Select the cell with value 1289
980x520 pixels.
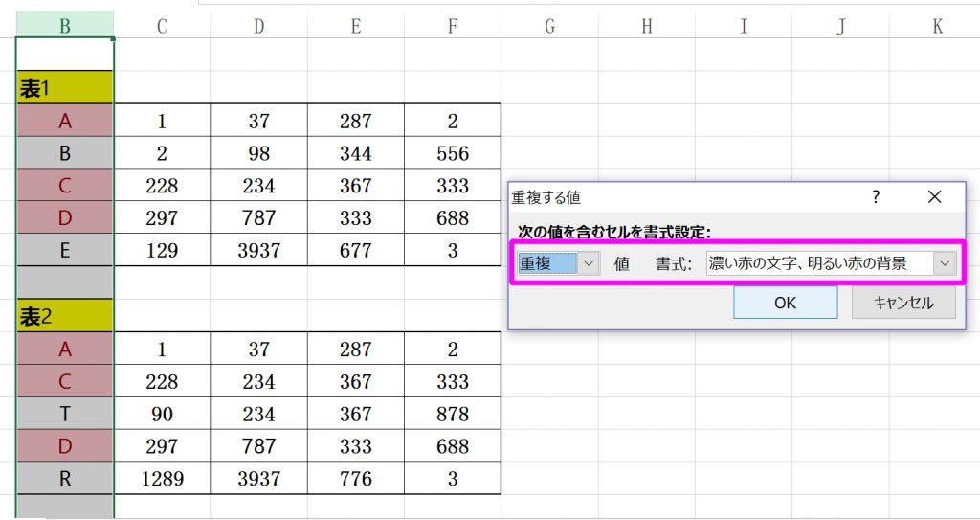pyautogui.click(x=162, y=479)
